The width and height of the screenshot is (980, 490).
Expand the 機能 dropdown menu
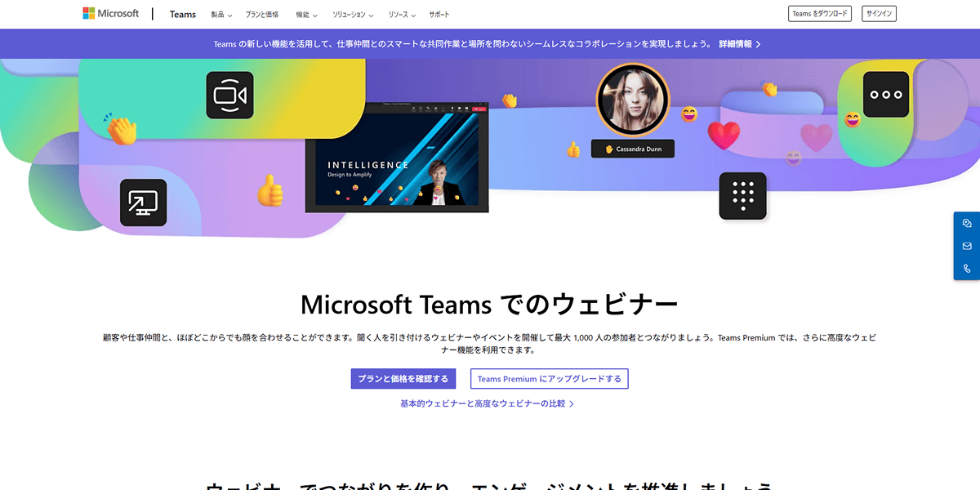307,15
